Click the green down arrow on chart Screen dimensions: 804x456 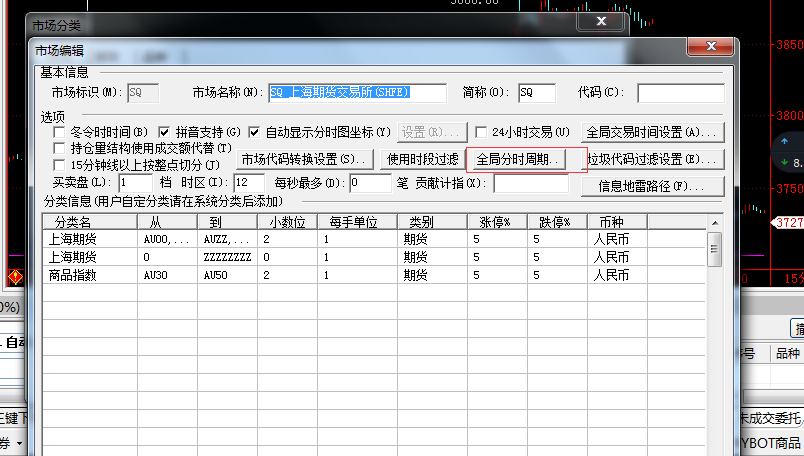coord(784,162)
